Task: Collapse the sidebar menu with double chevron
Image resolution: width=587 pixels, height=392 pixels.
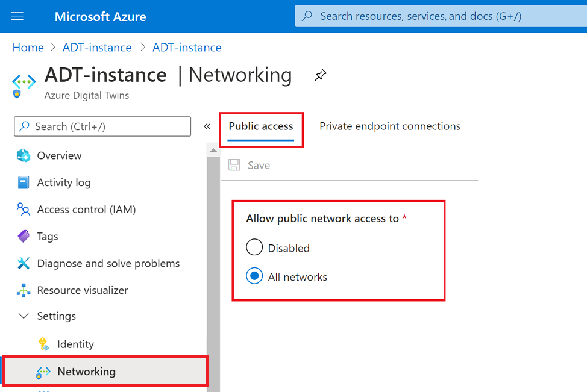Action: [207, 126]
